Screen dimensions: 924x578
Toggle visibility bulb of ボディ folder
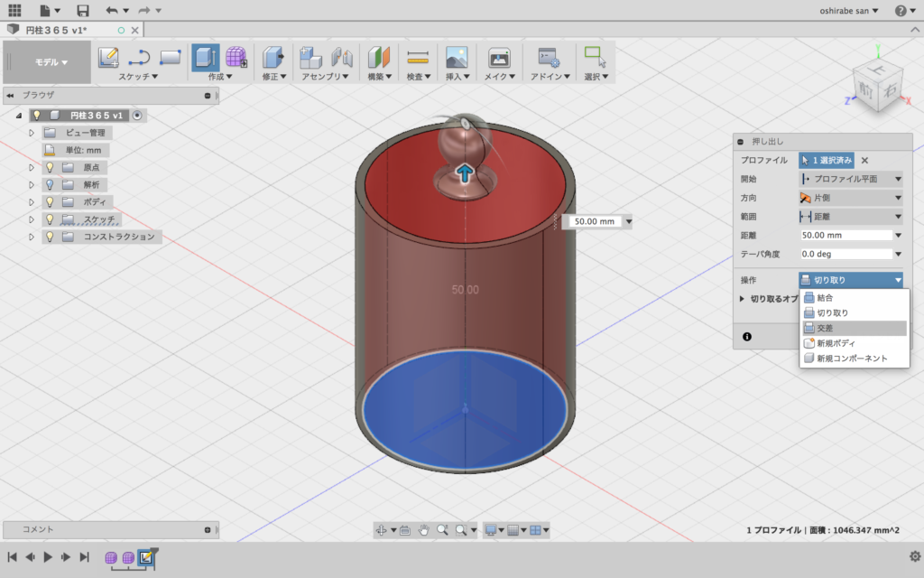coord(51,201)
